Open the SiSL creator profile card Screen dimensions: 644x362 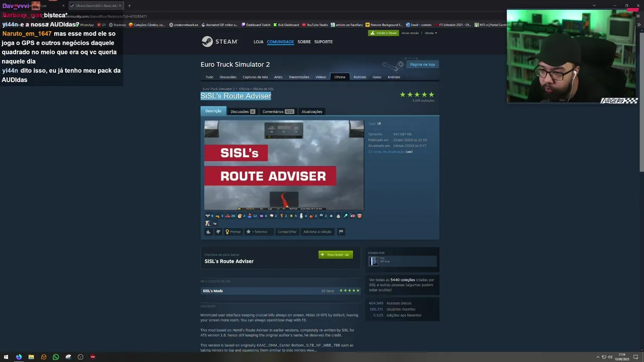(402, 261)
